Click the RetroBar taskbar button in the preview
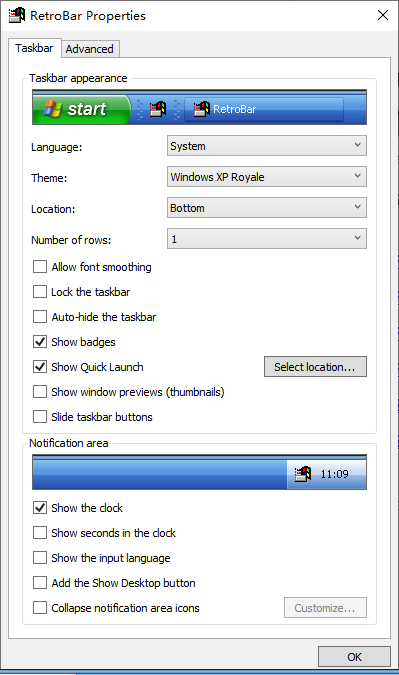This screenshot has height=675, width=399. coord(264,109)
